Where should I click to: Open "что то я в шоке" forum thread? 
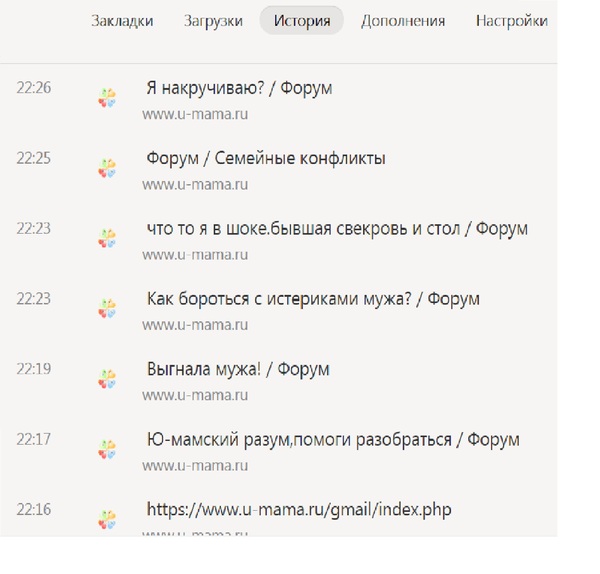337,229
